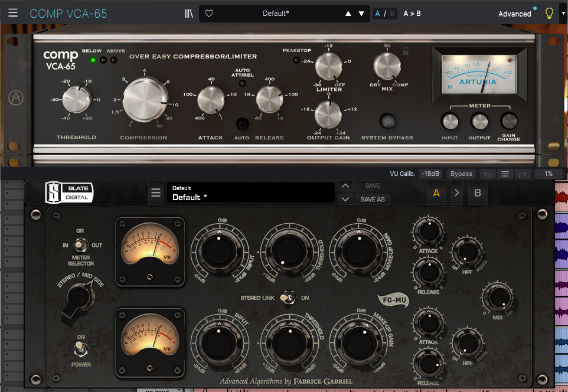Click the Threshold knob on VCA-65
This screenshot has height=392, width=568.
76,99
